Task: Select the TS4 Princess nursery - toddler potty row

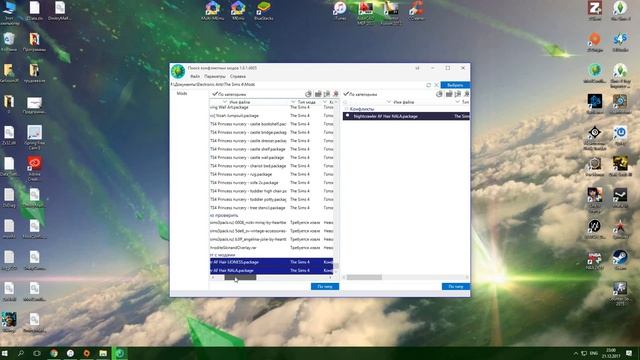Action: click(271, 200)
